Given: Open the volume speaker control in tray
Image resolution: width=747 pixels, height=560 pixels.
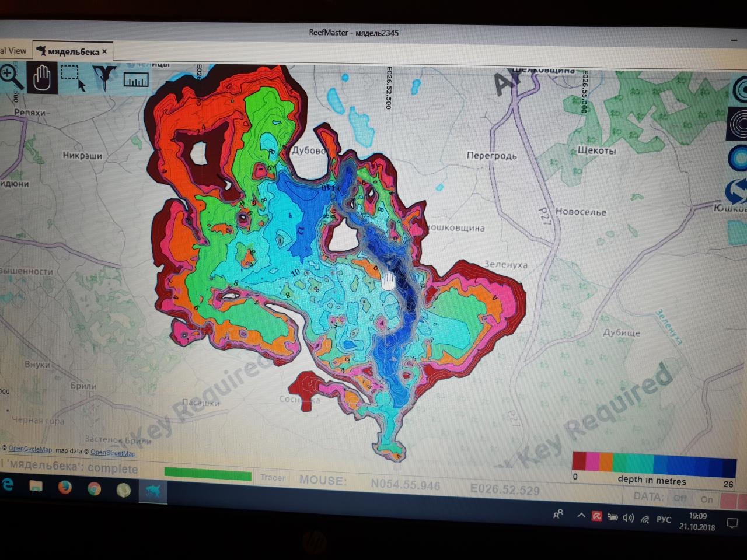Looking at the screenshot, I should point(628,518).
